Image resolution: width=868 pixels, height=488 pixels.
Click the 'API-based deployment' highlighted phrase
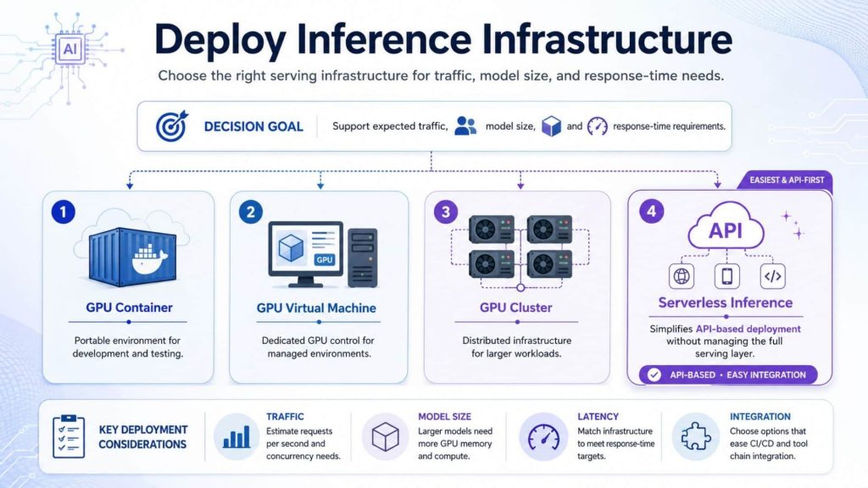click(748, 329)
